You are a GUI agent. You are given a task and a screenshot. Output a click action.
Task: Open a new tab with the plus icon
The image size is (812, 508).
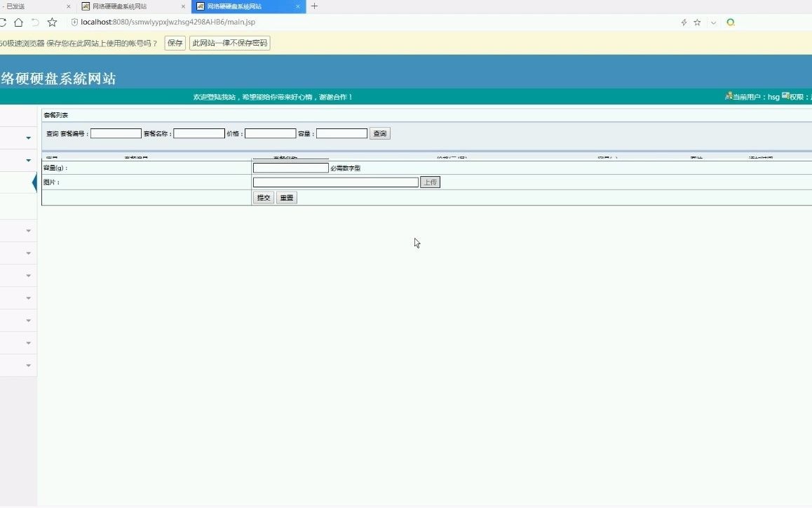[x=314, y=6]
